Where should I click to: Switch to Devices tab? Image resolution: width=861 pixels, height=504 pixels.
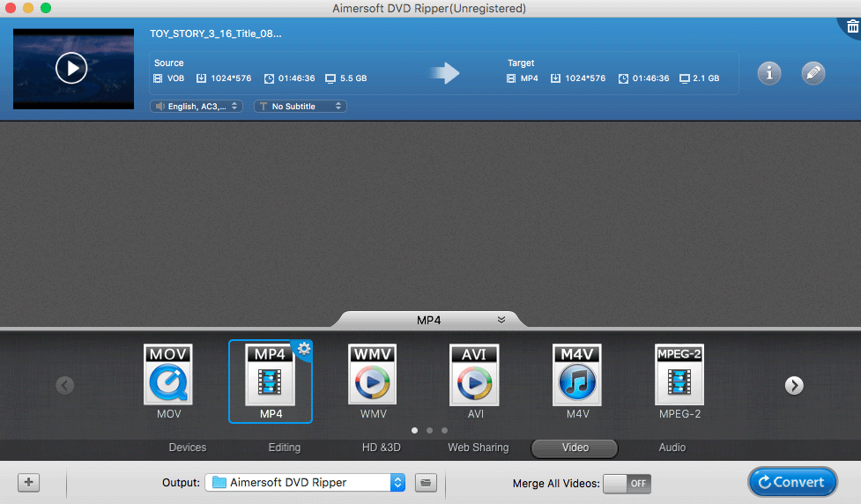(188, 448)
